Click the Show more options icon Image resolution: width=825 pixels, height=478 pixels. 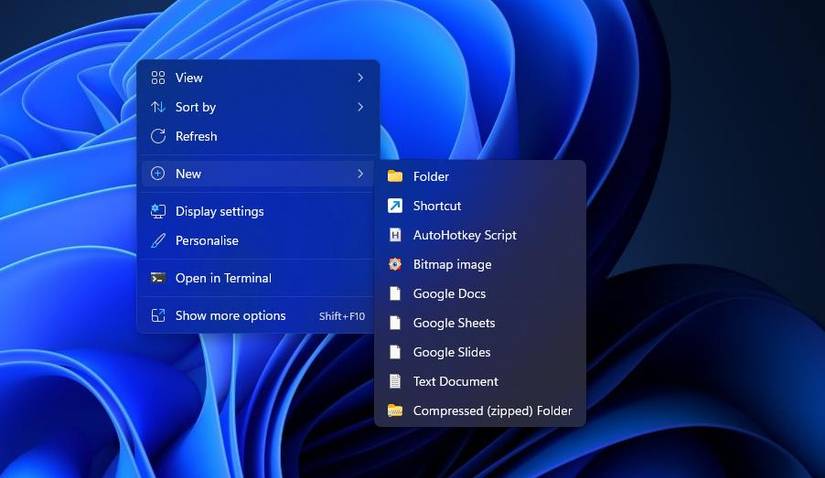158,315
